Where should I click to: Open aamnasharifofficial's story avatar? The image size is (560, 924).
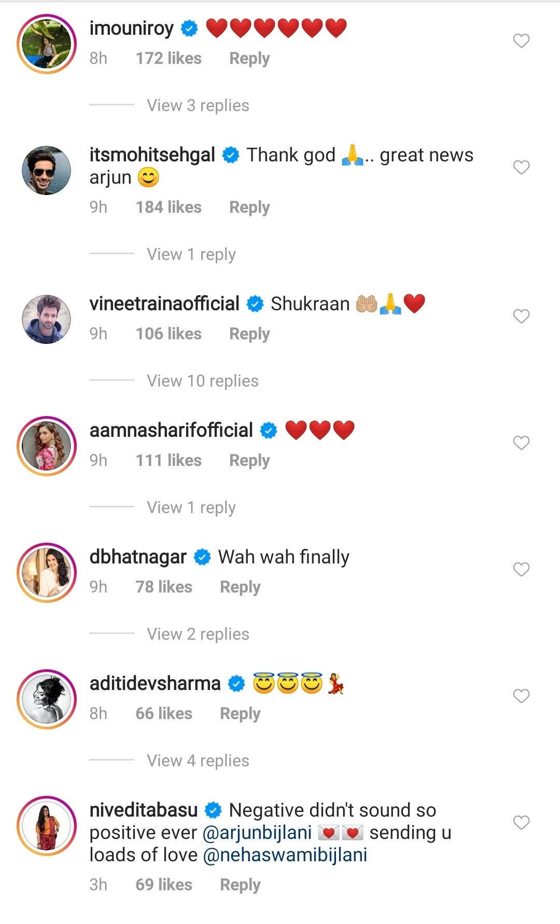47,446
